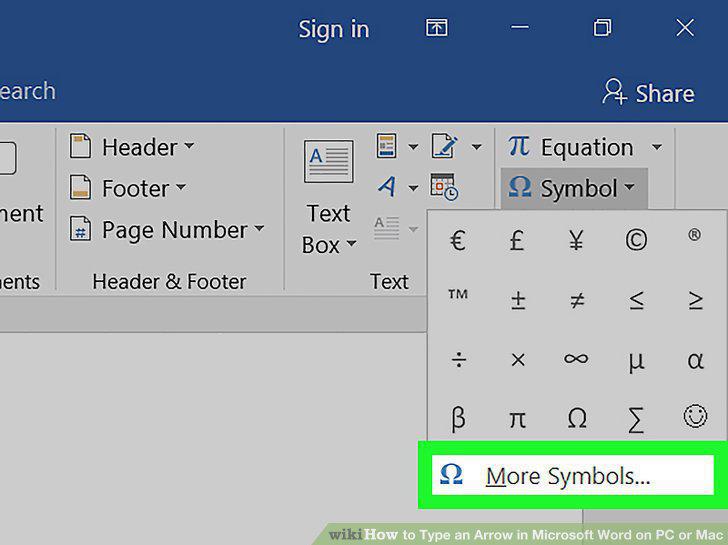Expand the Page Number dropdown

[167, 230]
